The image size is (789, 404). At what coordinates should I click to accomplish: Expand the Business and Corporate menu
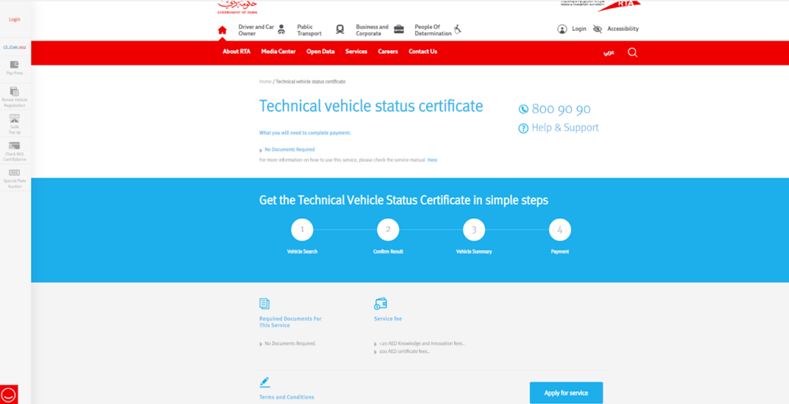[x=372, y=30]
